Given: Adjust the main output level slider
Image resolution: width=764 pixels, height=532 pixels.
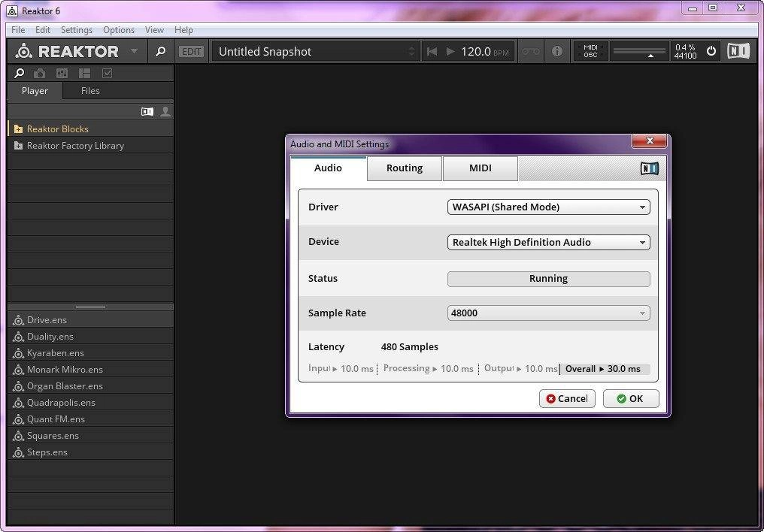Looking at the screenshot, I should 639,50.
